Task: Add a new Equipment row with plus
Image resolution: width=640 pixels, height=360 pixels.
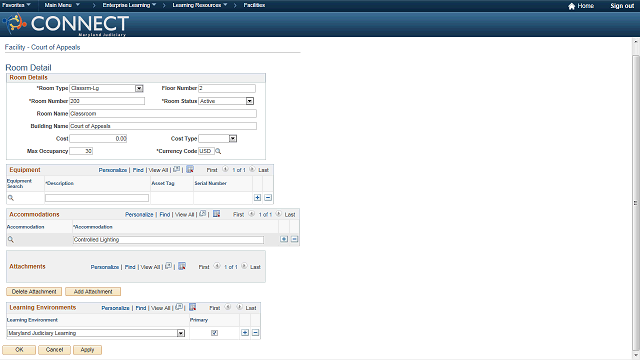Action: pos(258,198)
